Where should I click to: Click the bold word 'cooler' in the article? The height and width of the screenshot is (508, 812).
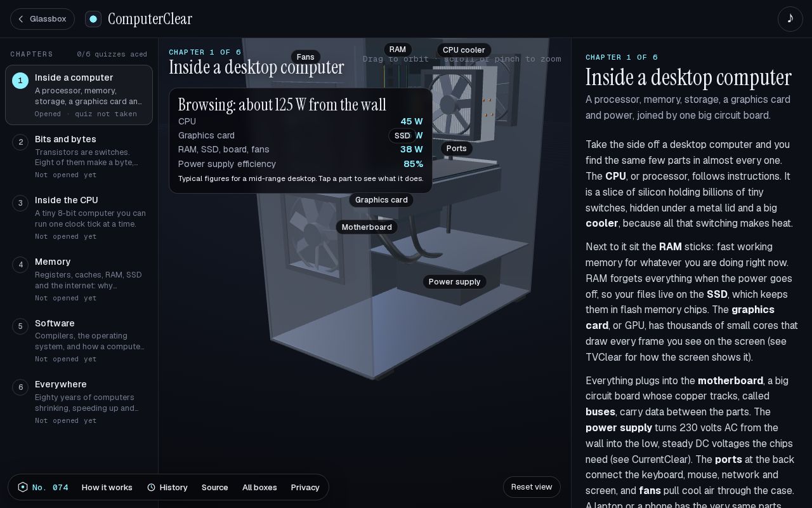(601, 224)
